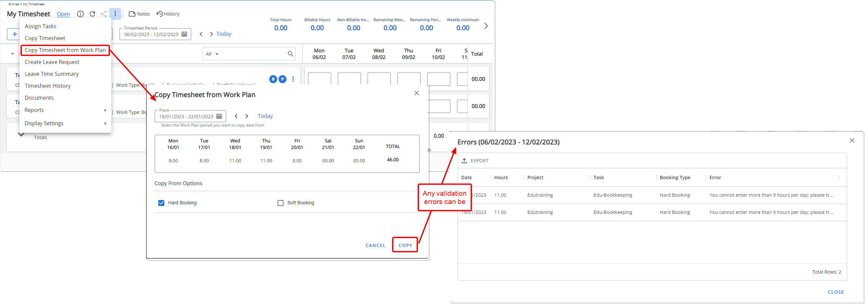Open the Notes panel
The height and width of the screenshot is (307, 868).
tap(139, 14)
